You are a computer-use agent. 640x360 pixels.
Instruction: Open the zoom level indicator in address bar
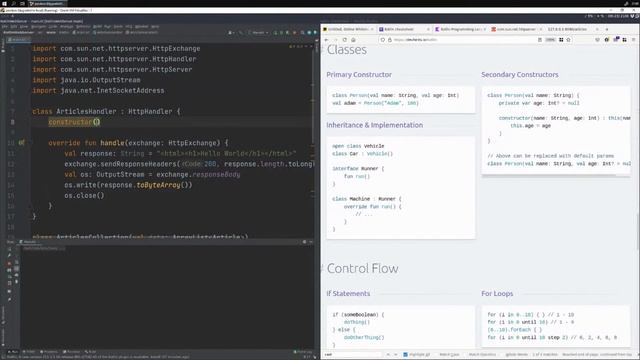click(550, 40)
